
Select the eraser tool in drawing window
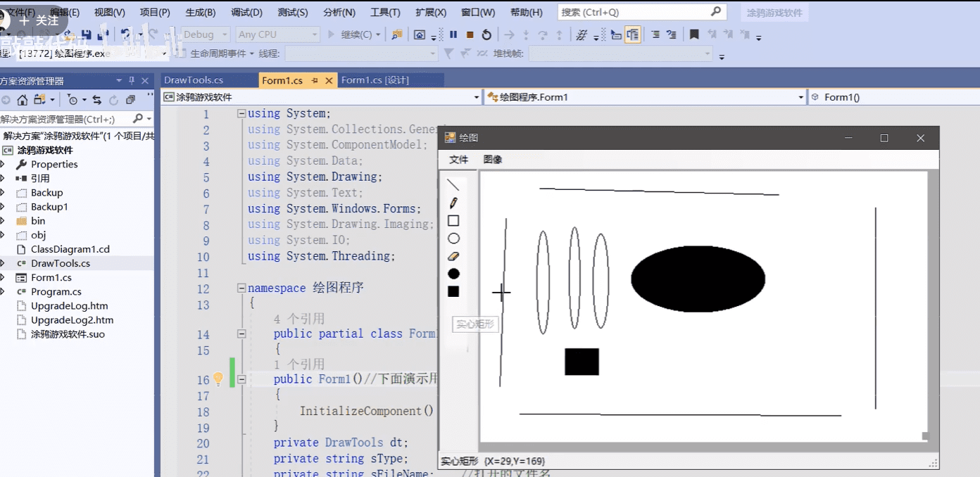[x=453, y=256]
